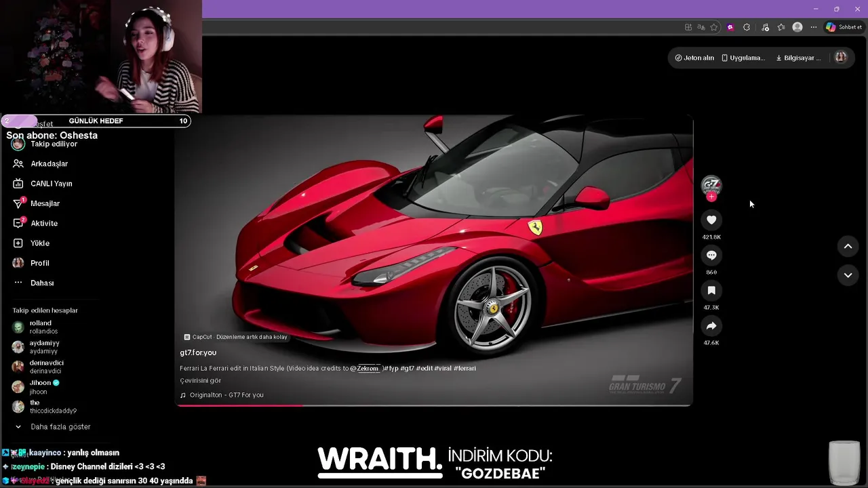Click the #ferrari hashtag
868x488 pixels.
[465, 368]
